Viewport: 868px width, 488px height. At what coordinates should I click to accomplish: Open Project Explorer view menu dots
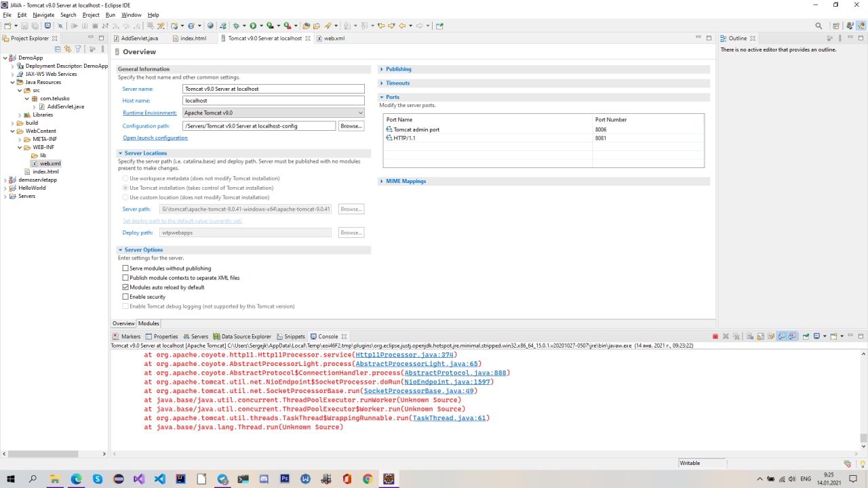pos(102,49)
